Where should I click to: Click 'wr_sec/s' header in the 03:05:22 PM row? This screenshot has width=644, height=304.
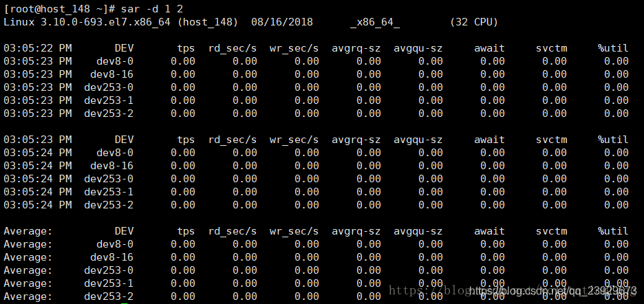click(294, 48)
